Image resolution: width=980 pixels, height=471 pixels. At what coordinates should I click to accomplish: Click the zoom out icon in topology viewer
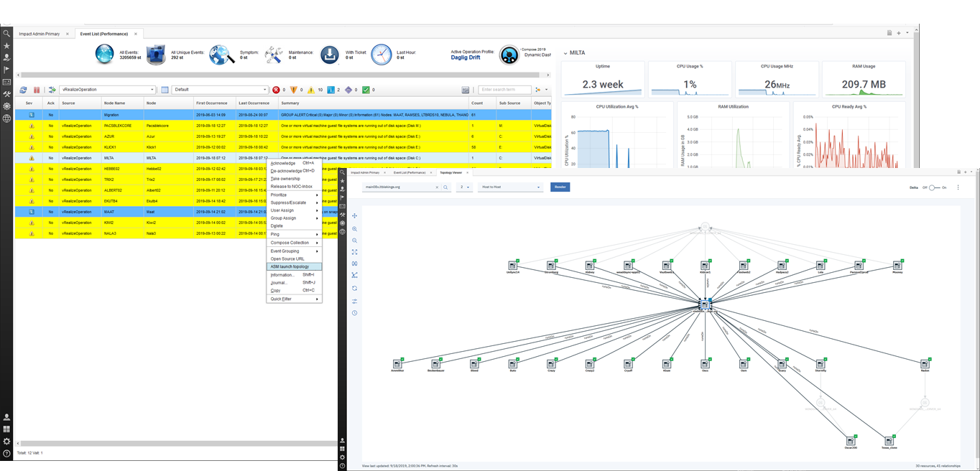(354, 241)
